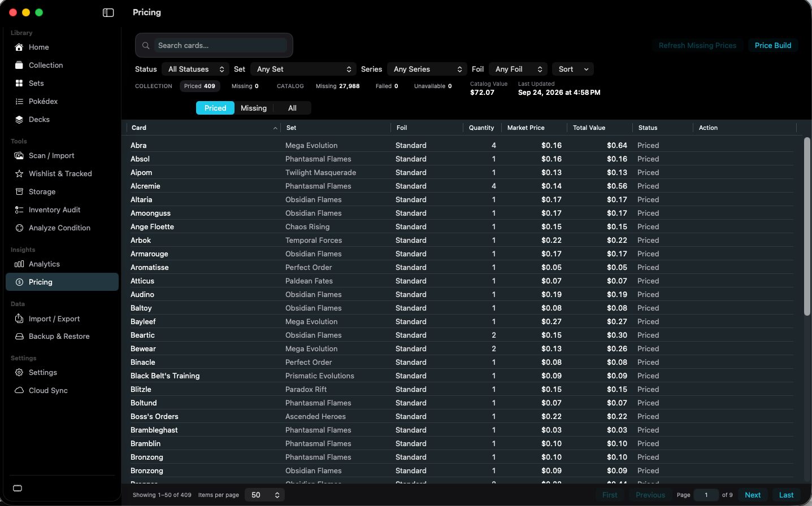
Task: Open the Inventory Audit icon
Action: [19, 210]
